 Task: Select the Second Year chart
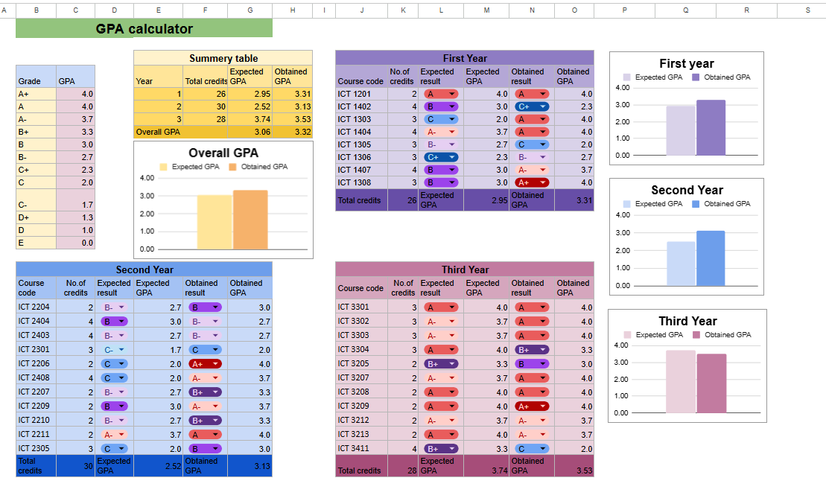coord(687,237)
